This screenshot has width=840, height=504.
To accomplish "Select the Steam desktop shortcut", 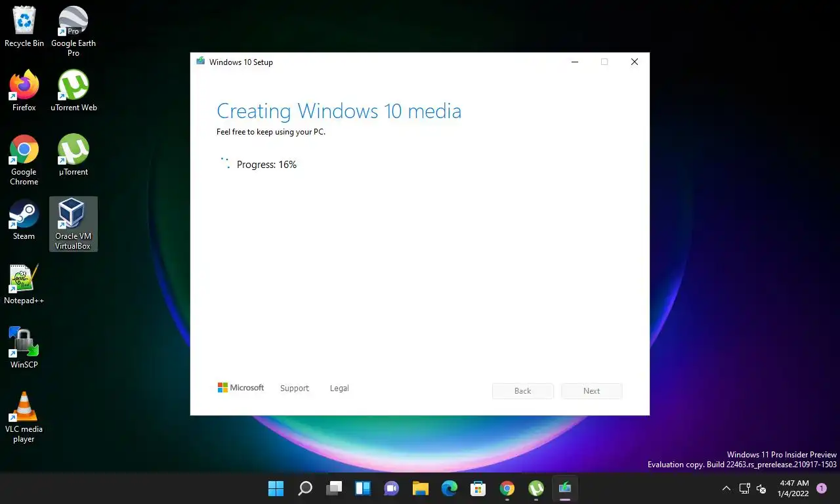I will tap(24, 220).
